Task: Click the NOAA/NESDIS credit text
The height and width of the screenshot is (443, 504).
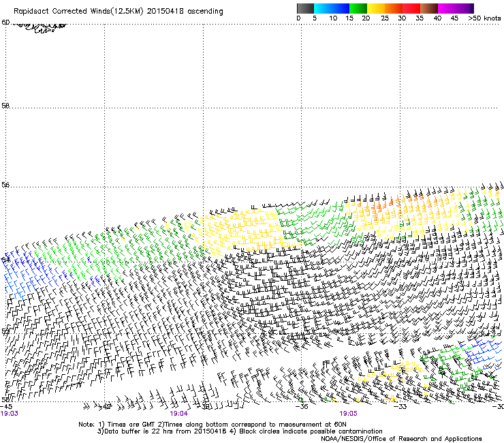Action: point(401,439)
